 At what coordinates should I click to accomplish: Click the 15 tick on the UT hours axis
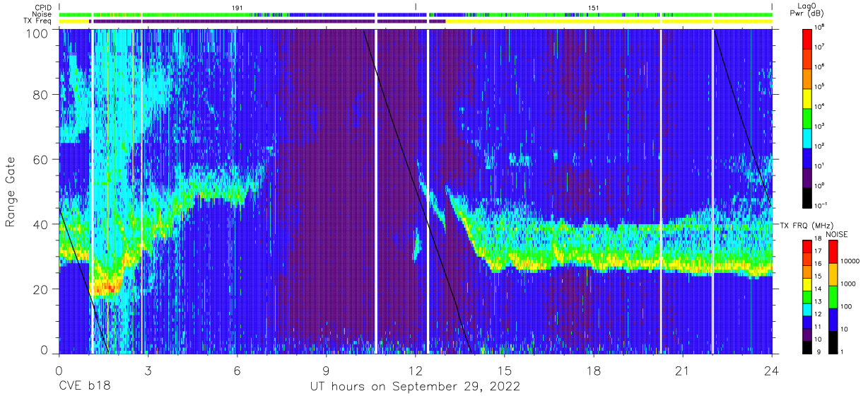tap(505, 371)
